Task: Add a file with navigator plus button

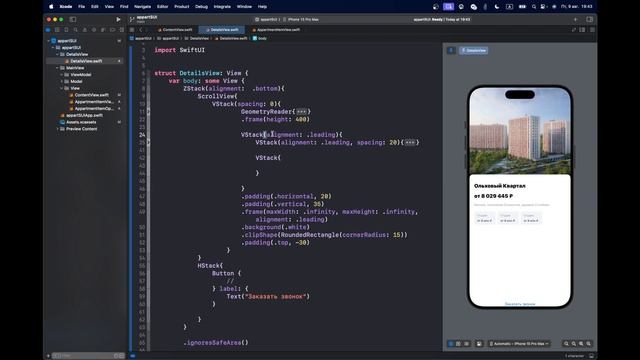Action: (x=48, y=356)
